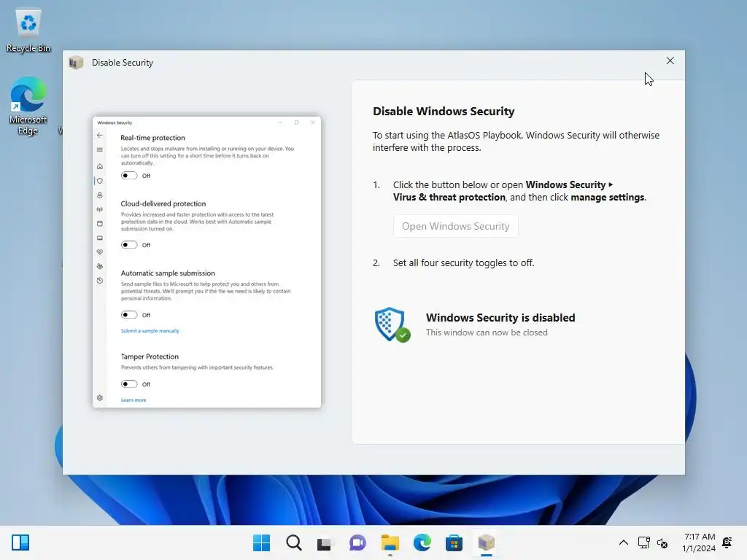
Task: Click the Submit a sample manually link in the preview
Action: [150, 330]
